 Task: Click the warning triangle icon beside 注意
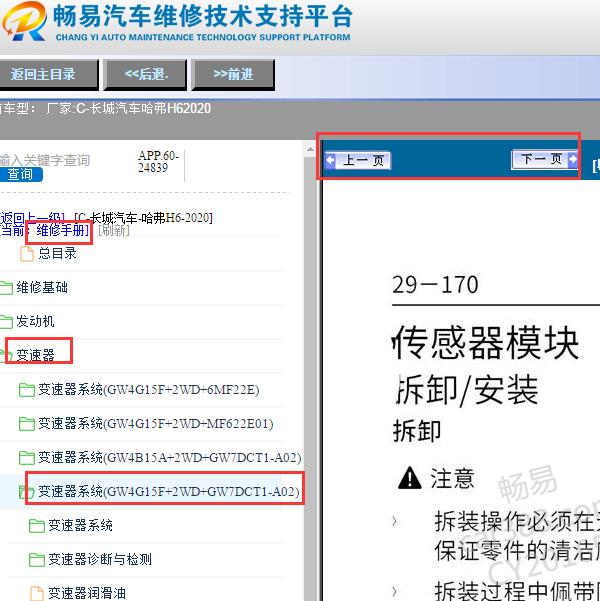(x=410, y=478)
